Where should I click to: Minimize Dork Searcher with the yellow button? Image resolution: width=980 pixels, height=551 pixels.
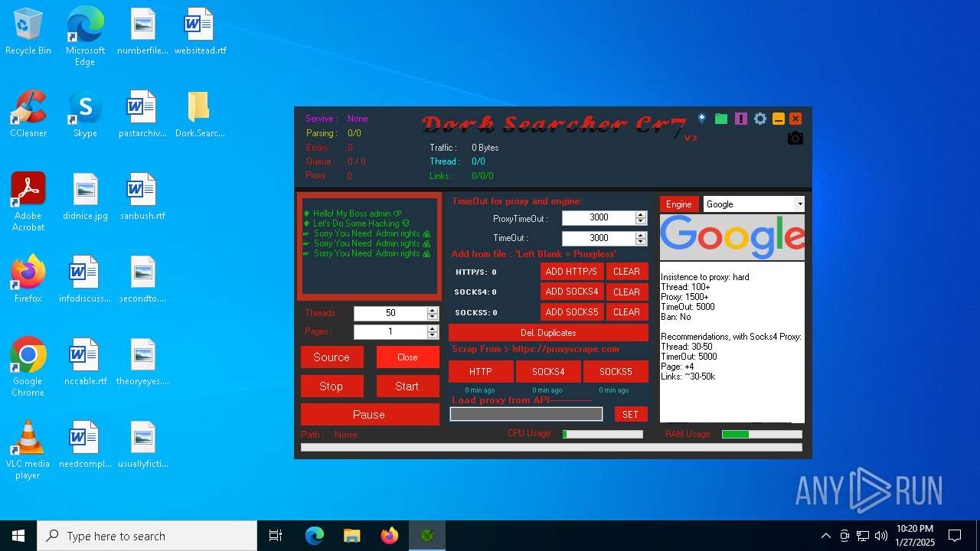779,119
